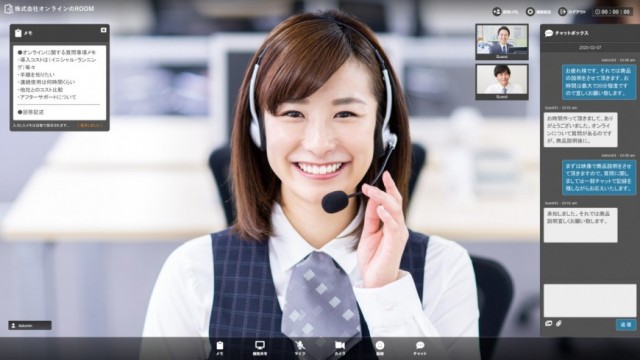Image resolution: width=640 pixels, height=360 pixels.
Task: Click the orange saved link in memo footer
Action: pos(90,125)
